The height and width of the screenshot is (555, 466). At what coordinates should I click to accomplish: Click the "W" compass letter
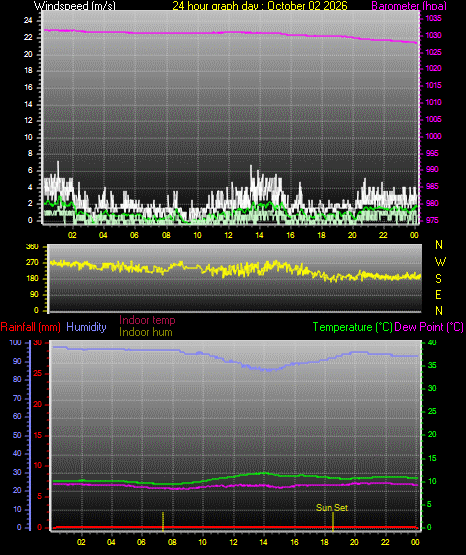(x=440, y=262)
